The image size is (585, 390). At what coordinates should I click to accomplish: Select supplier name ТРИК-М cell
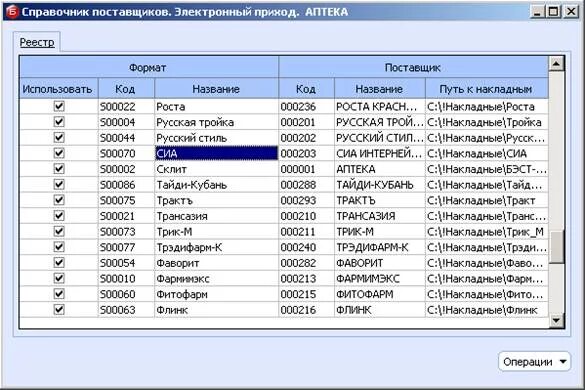point(380,232)
